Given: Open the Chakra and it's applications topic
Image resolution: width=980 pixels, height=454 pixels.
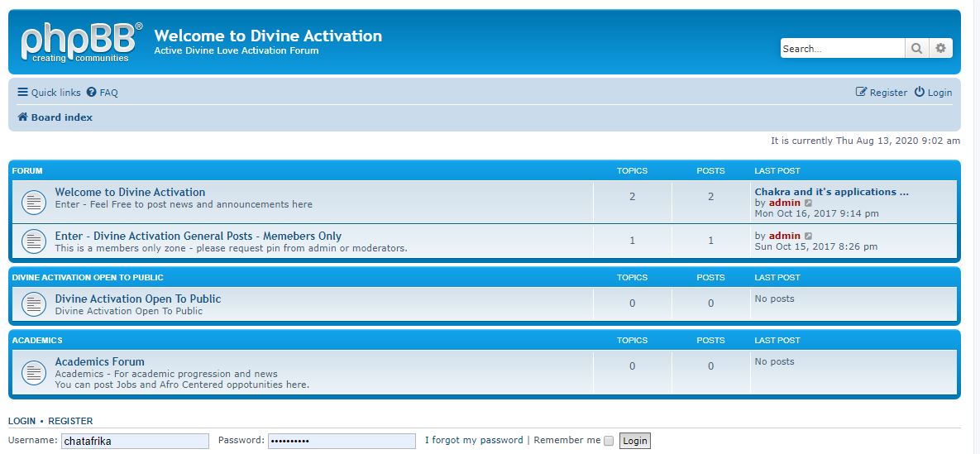Looking at the screenshot, I should point(831,192).
